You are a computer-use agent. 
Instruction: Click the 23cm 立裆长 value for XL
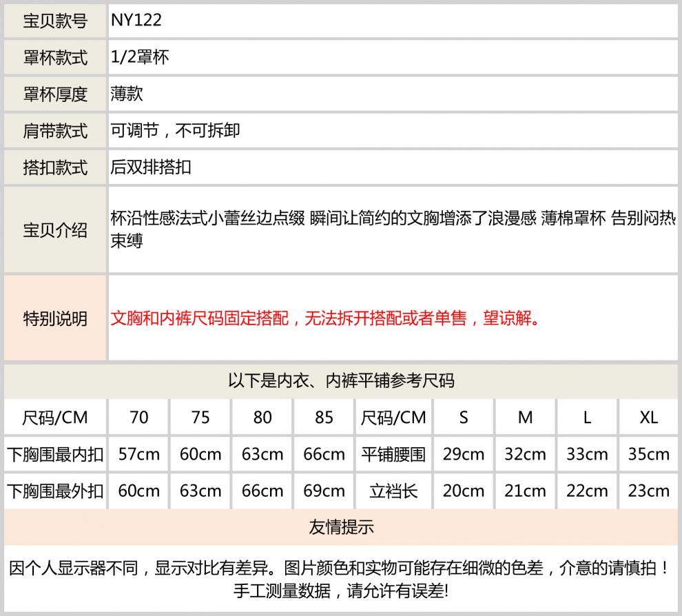point(648,491)
